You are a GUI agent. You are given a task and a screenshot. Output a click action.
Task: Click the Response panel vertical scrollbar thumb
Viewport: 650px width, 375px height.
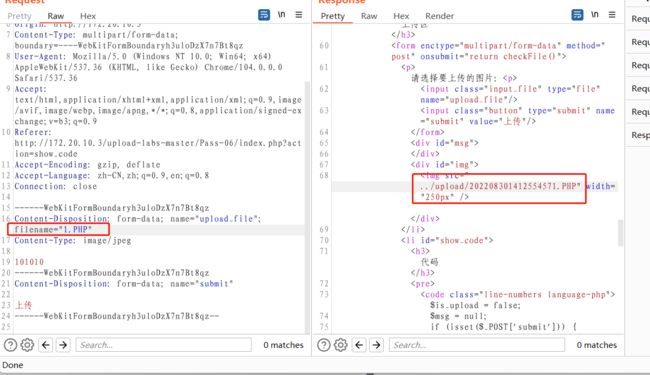point(621,233)
